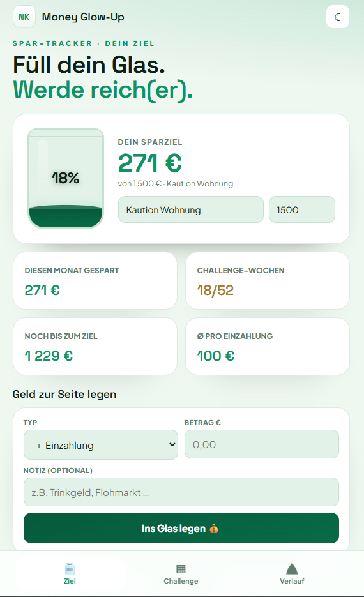The image size is (364, 597).
Task: Open the Challenge grid icon
Action: pos(181,569)
